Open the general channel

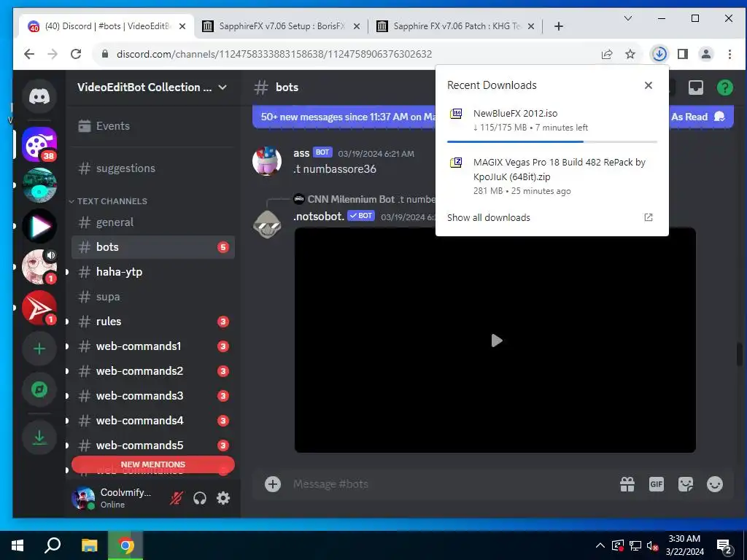coord(152,222)
